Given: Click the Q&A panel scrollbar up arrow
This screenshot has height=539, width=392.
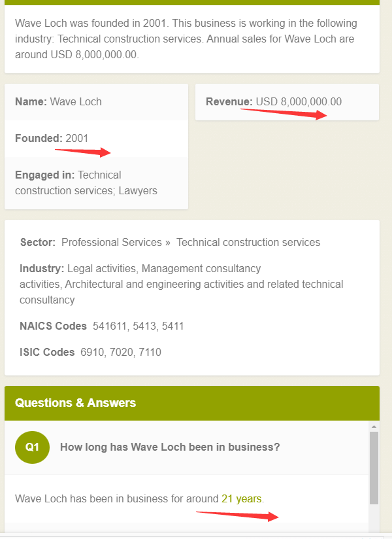Looking at the screenshot, I should [374, 426].
